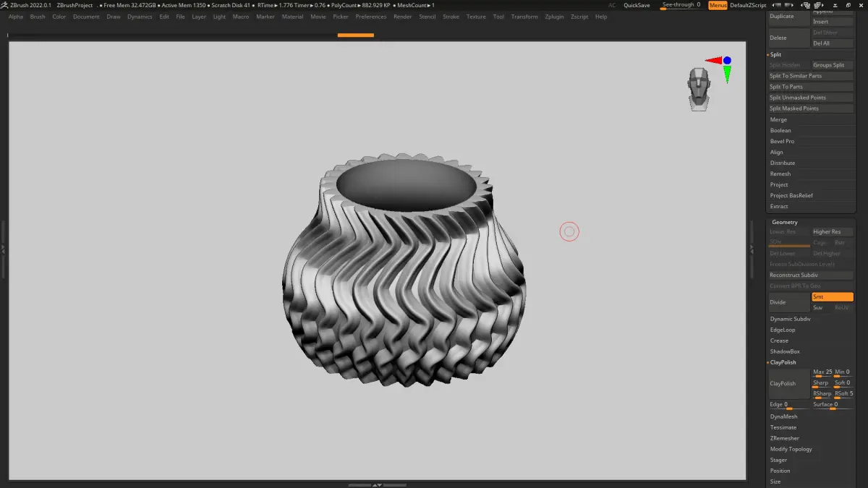Click the Del All button
This screenshot has height=488, width=868.
833,43
